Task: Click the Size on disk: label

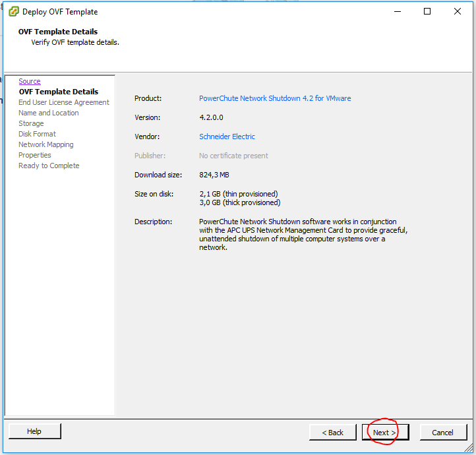Action: 154,194
